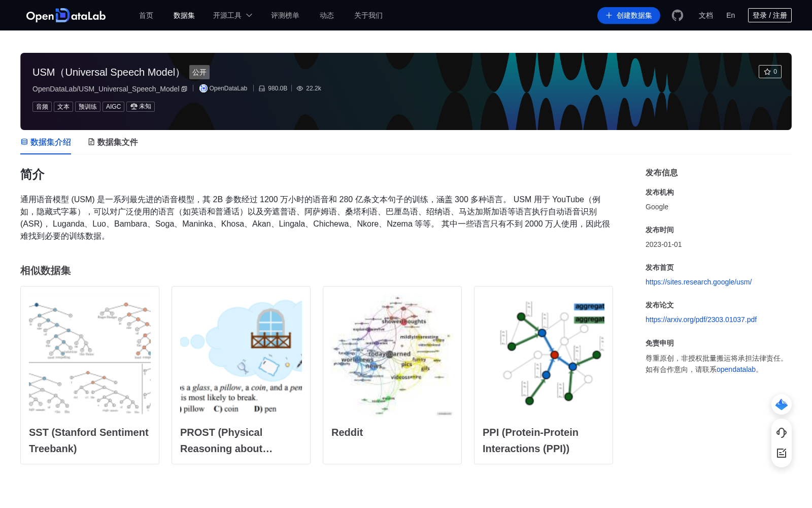Switch language to En
812x508 pixels.
click(731, 15)
